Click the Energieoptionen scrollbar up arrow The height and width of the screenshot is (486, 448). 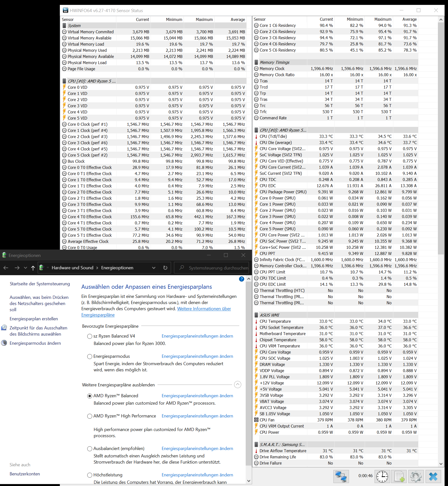249,279
